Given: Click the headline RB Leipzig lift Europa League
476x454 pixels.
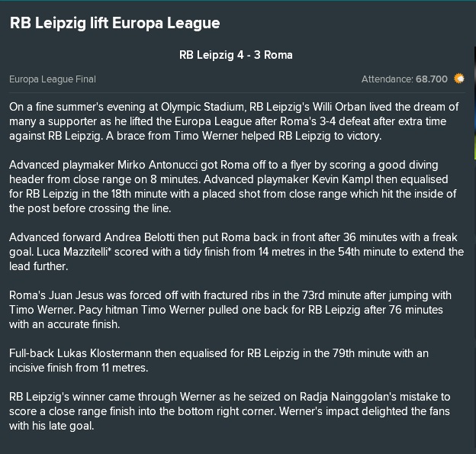Looking at the screenshot, I should pos(114,23).
